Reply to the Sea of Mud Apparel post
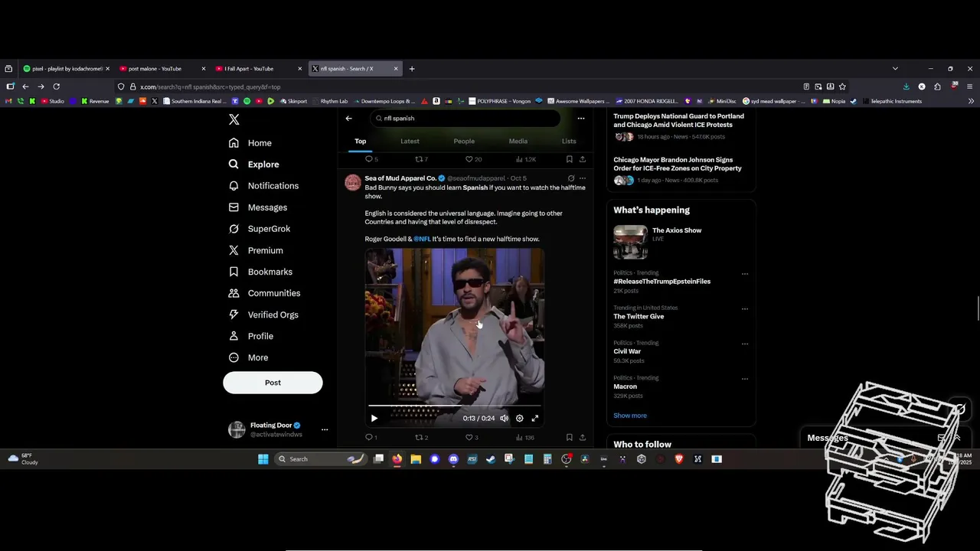 [x=371, y=438]
